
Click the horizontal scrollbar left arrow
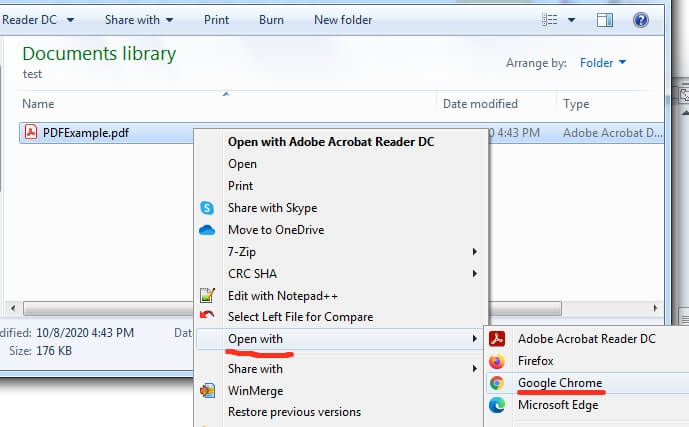[x=13, y=308]
